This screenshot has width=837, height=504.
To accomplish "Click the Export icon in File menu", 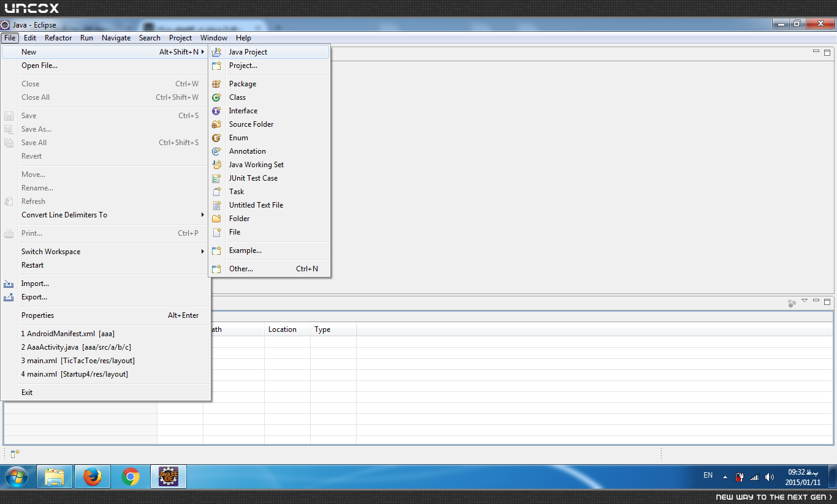I will pyautogui.click(x=9, y=297).
